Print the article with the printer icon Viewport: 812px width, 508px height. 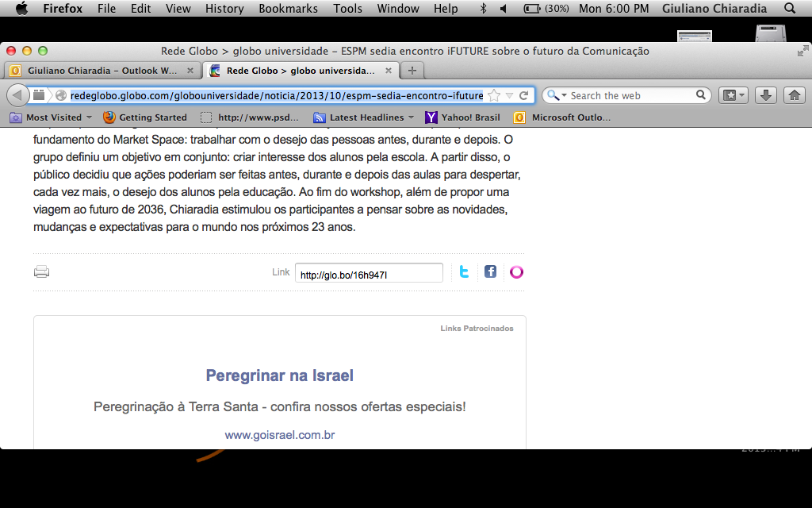pyautogui.click(x=42, y=272)
